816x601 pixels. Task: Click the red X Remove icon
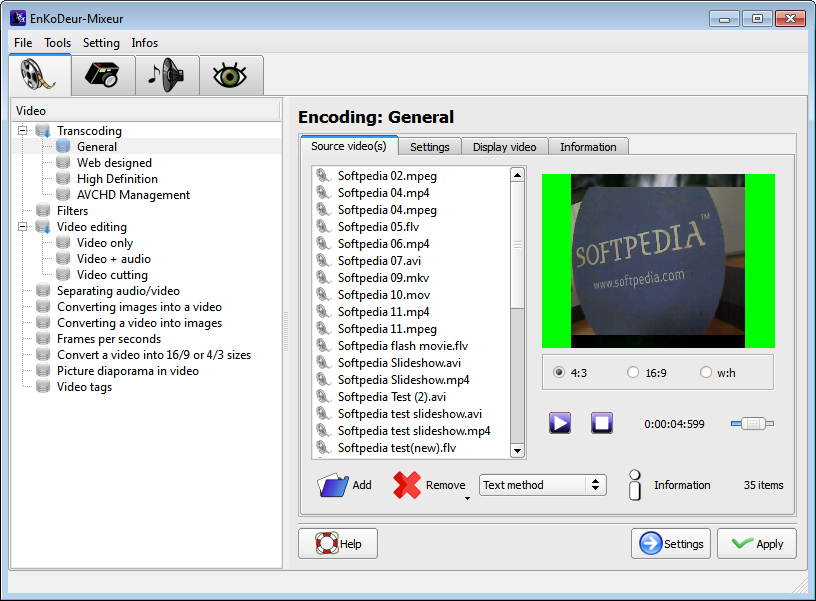coord(407,485)
